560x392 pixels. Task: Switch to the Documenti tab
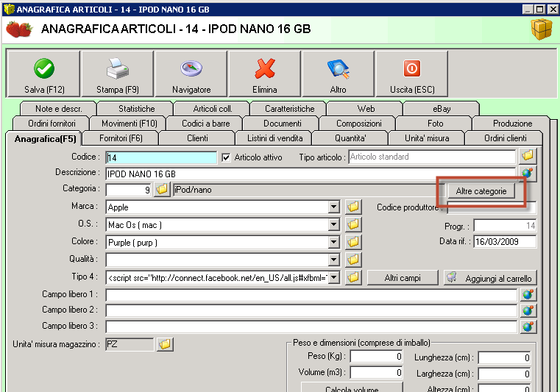[x=282, y=124]
